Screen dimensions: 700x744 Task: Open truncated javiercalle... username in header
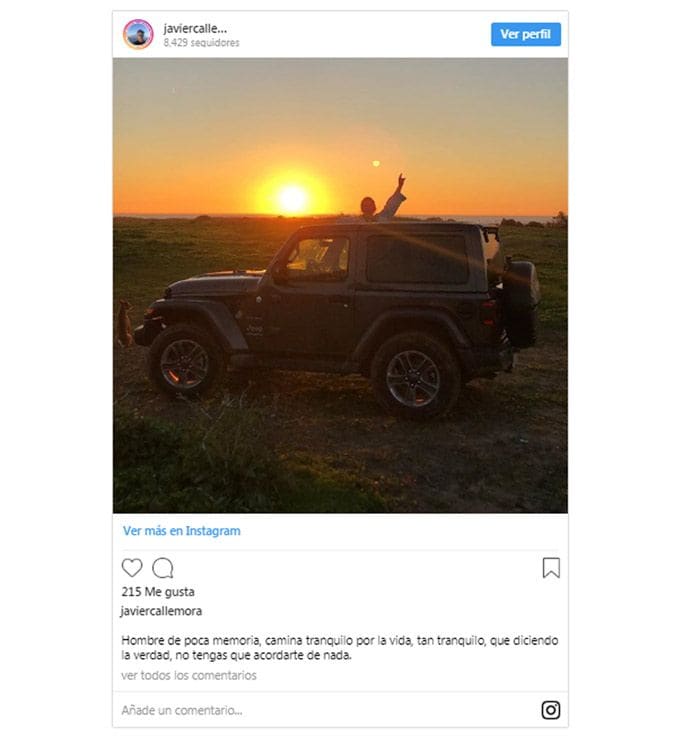pos(195,28)
